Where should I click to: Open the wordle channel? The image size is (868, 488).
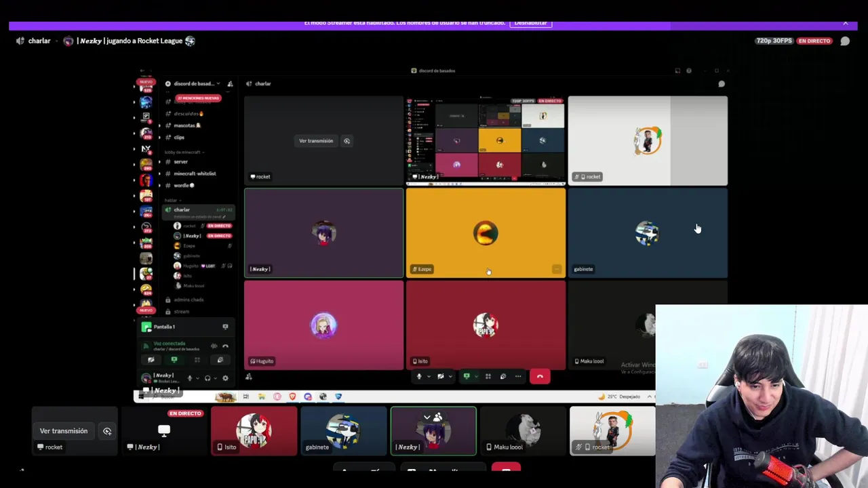click(x=184, y=186)
